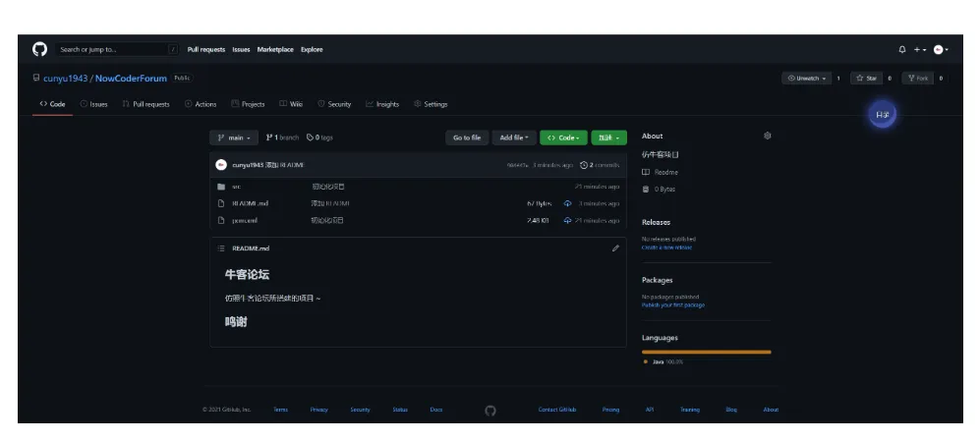Viewport: 980px width, 441px height.
Task: Switch to the repository Issues tab
Action: [93, 104]
